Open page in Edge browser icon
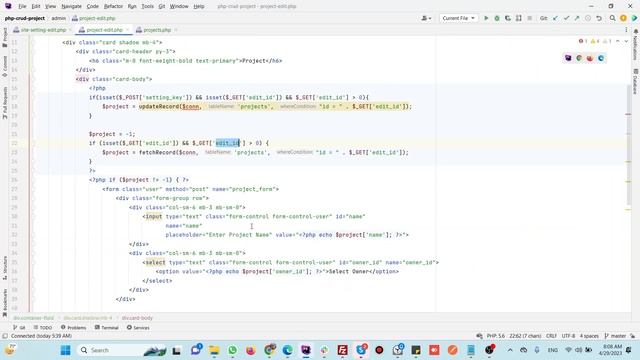Screen dimensions: 640x360 click(x=601, y=58)
